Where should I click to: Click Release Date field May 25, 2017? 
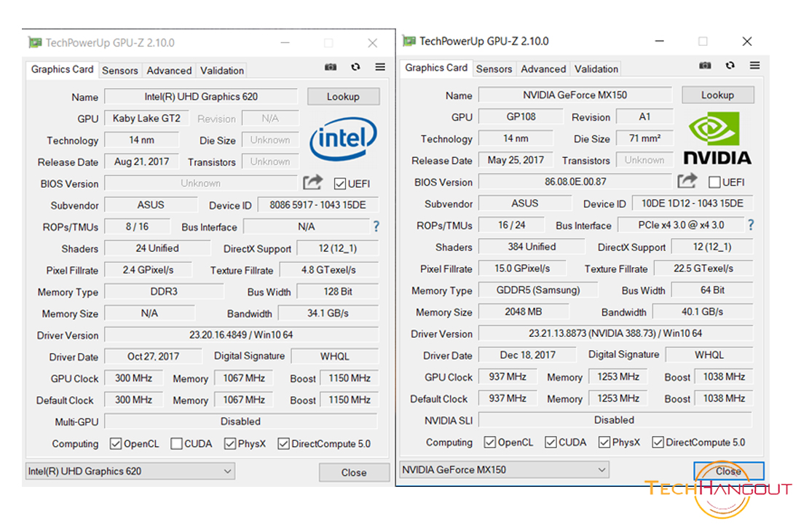tap(516, 160)
